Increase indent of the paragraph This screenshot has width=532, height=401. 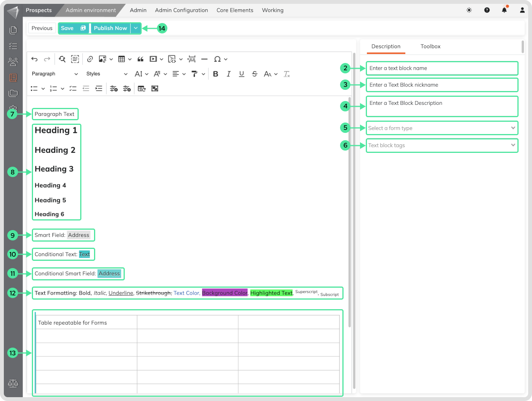[x=99, y=89]
